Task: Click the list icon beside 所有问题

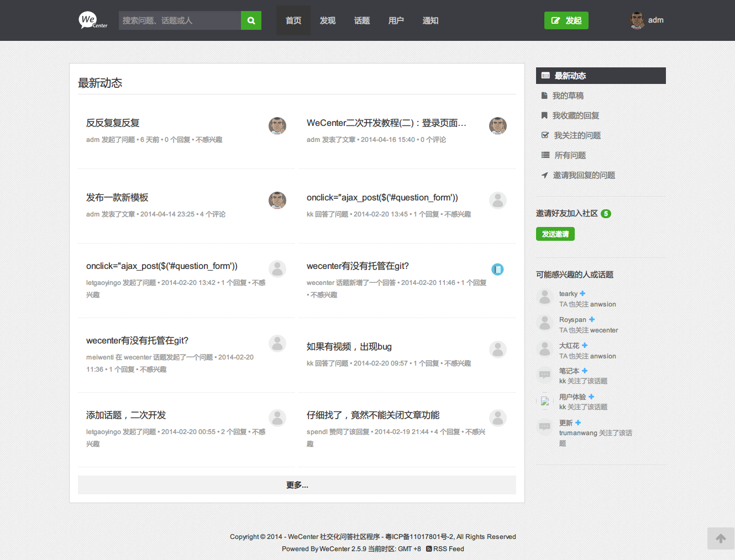Action: click(545, 155)
